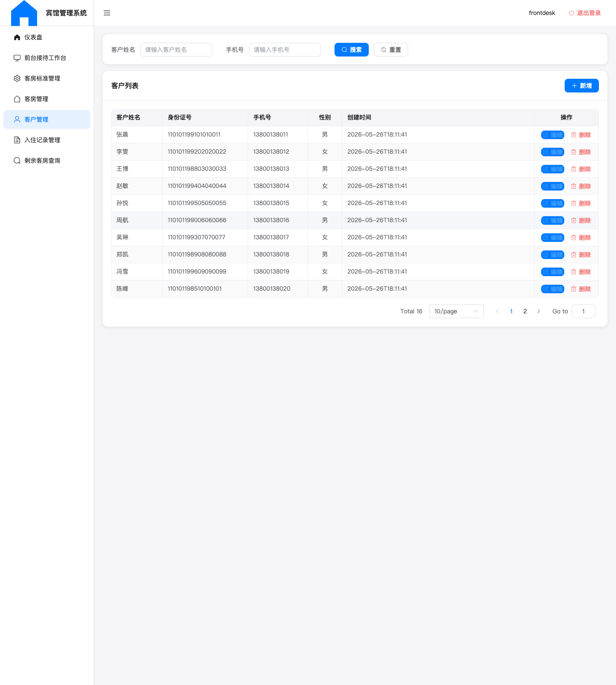616x685 pixels.
Task: Click the trash icon in 张晨's row
Action: click(x=574, y=135)
